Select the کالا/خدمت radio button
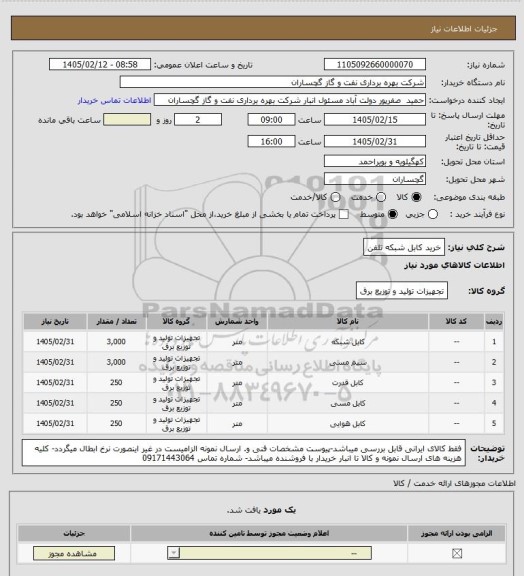Image resolution: width=524 pixels, height=576 pixels. coord(335,197)
